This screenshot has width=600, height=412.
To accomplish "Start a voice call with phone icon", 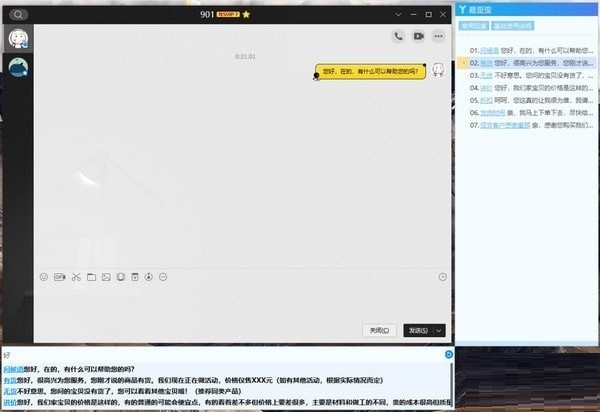I will [x=398, y=36].
